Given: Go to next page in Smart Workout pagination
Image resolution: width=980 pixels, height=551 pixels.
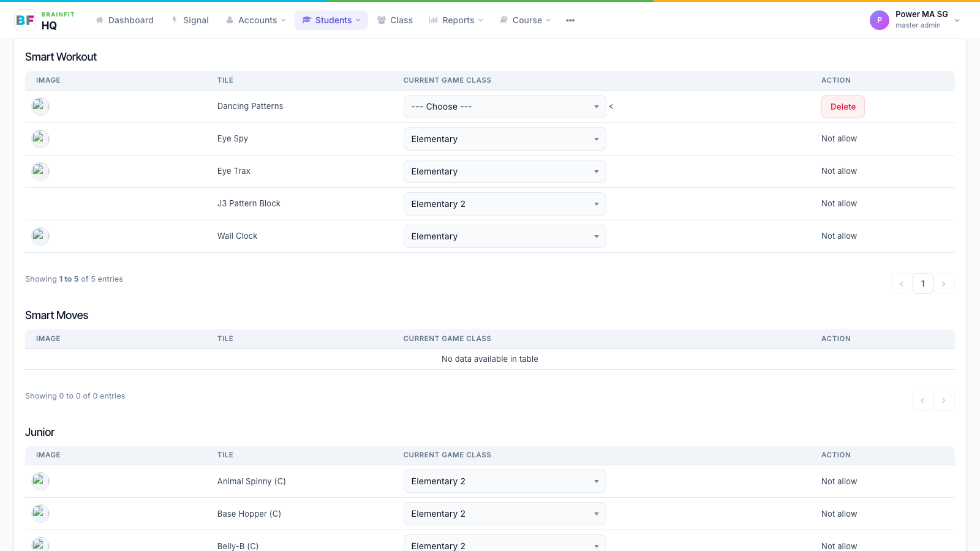Looking at the screenshot, I should 944,283.
